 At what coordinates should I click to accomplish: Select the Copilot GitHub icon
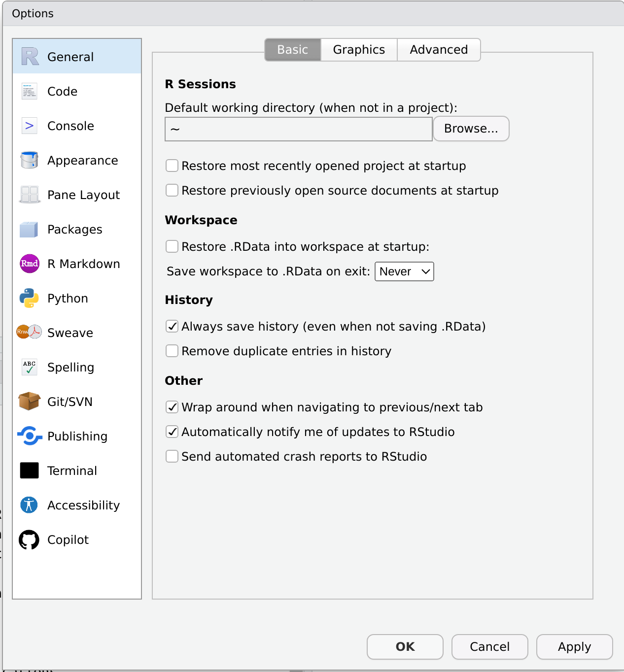29,539
